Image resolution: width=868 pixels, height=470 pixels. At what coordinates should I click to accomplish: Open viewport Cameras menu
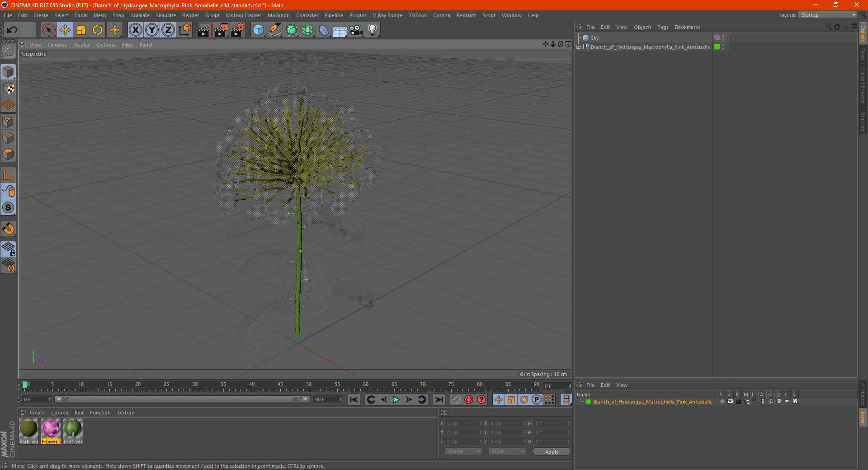click(57, 45)
